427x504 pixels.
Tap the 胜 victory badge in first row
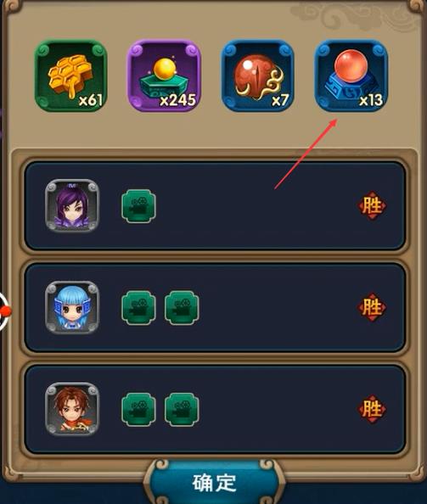tap(372, 205)
